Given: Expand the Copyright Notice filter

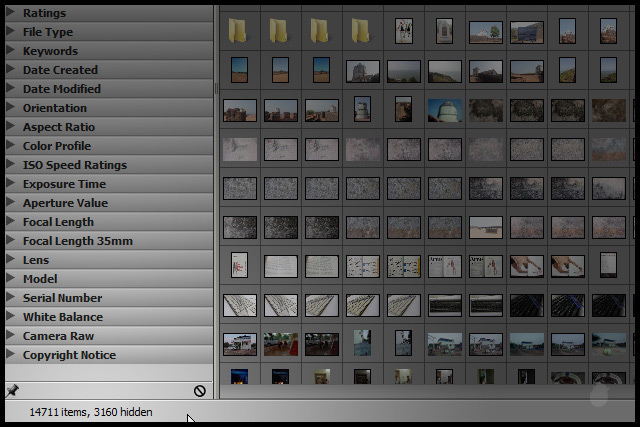Looking at the screenshot, I should pos(69,355).
